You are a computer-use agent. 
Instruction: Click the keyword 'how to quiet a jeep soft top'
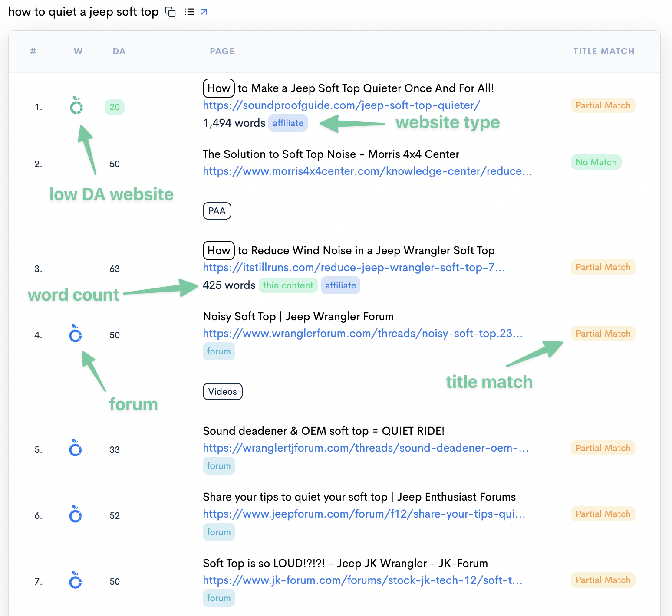click(83, 12)
